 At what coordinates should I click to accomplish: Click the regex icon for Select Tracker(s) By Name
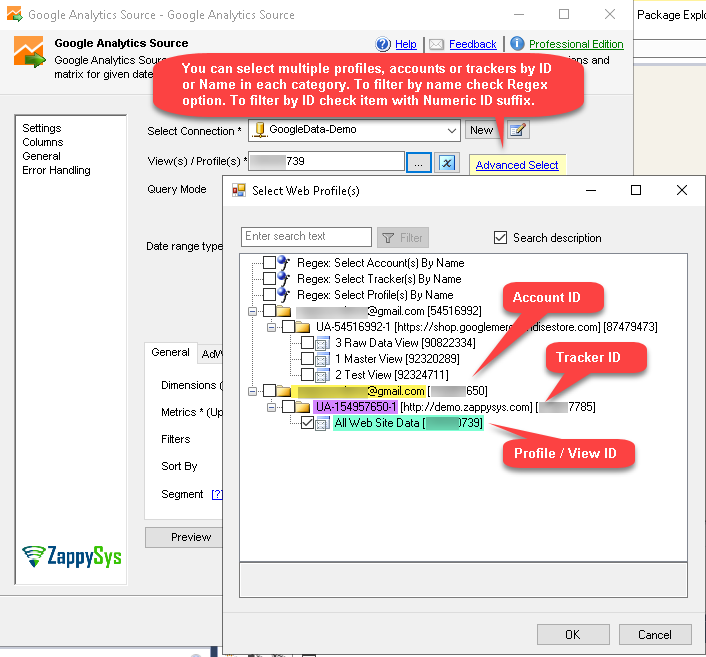click(283, 279)
